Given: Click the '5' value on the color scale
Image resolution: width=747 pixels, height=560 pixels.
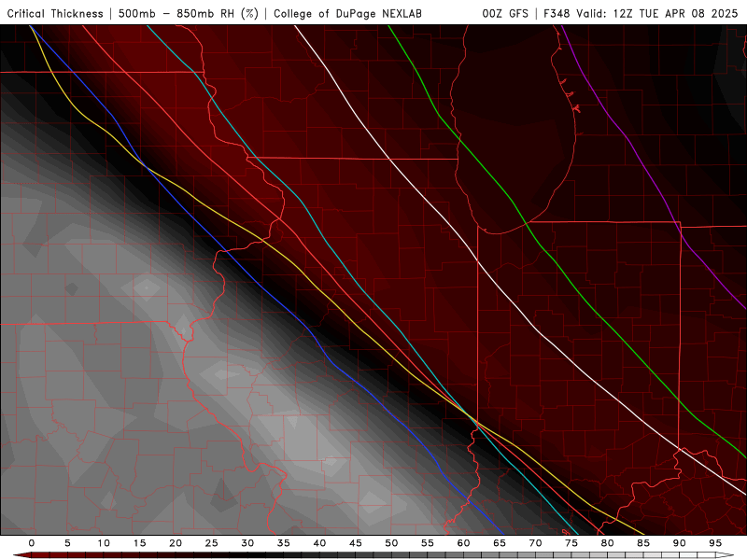Looking at the screenshot, I should point(67,543).
